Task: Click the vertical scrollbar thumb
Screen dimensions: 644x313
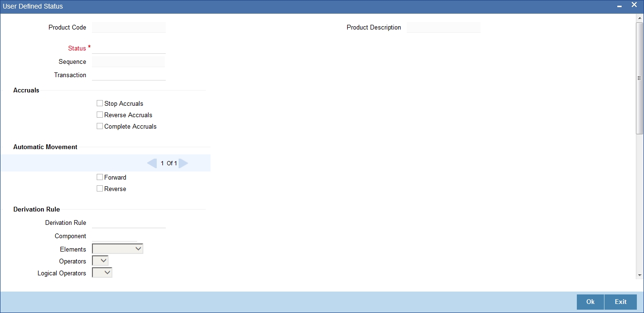Action: click(639, 78)
